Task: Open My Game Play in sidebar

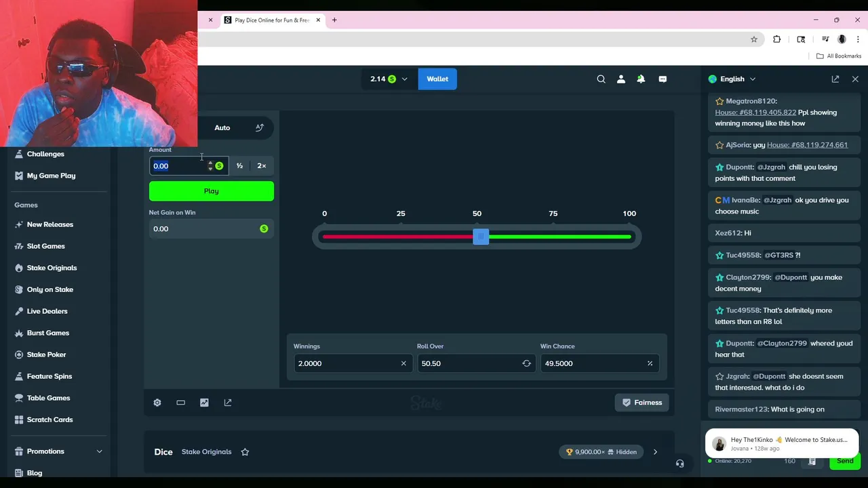Action: pos(51,176)
